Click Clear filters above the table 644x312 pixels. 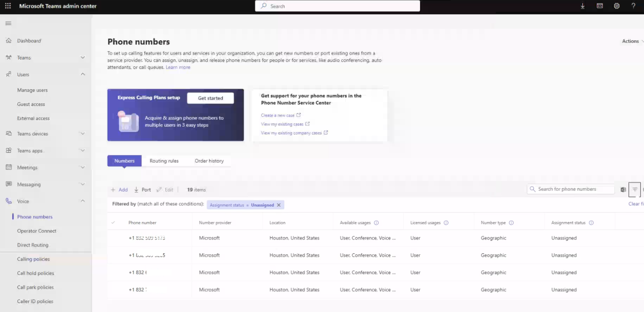(x=636, y=204)
